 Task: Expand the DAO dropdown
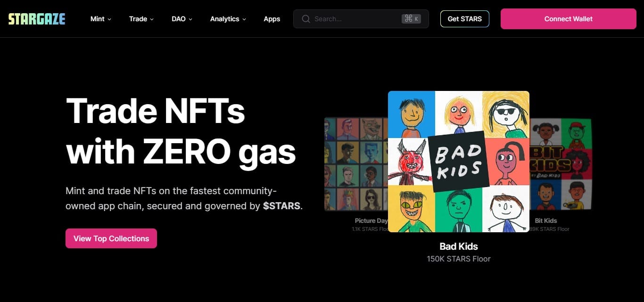click(182, 19)
